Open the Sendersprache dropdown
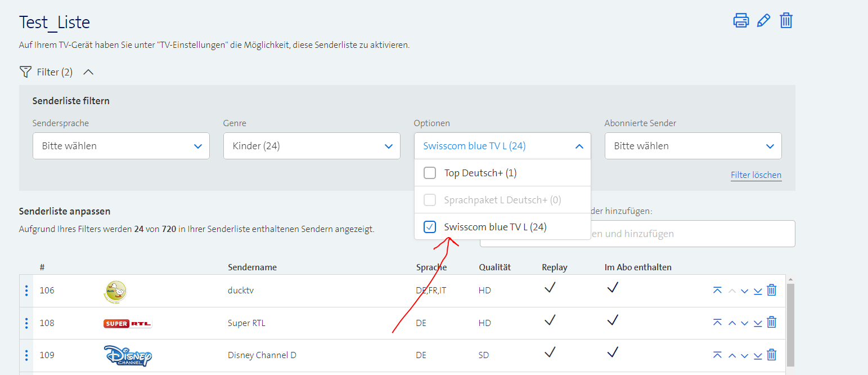Screen dimensions: 868x375 (x=121, y=145)
